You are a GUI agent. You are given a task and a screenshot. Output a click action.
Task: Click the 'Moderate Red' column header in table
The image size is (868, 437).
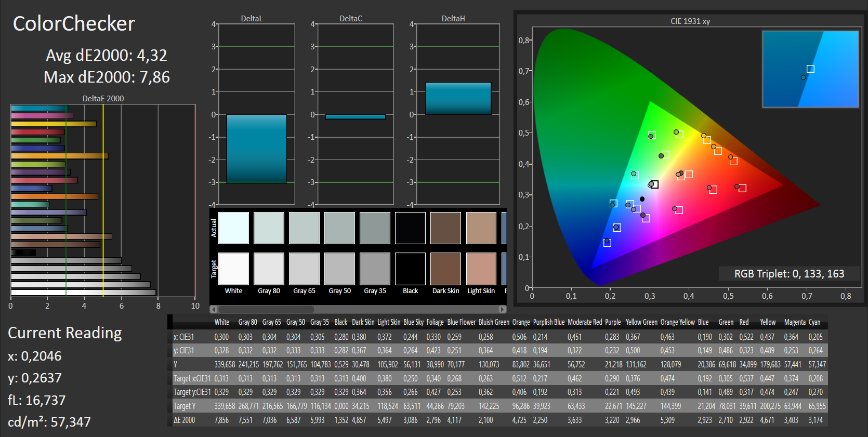(585, 322)
